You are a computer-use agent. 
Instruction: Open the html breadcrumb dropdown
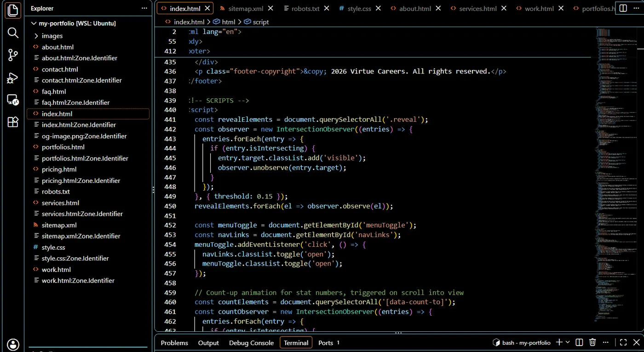224,22
